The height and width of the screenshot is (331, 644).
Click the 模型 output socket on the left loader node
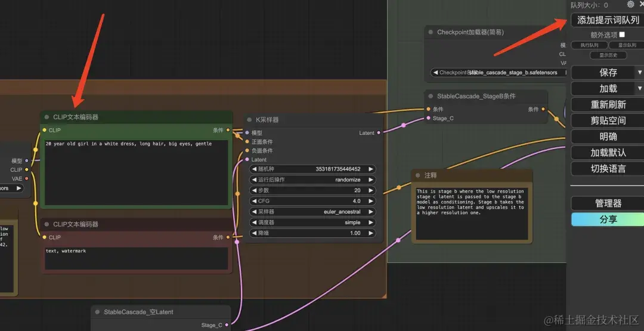click(27, 160)
